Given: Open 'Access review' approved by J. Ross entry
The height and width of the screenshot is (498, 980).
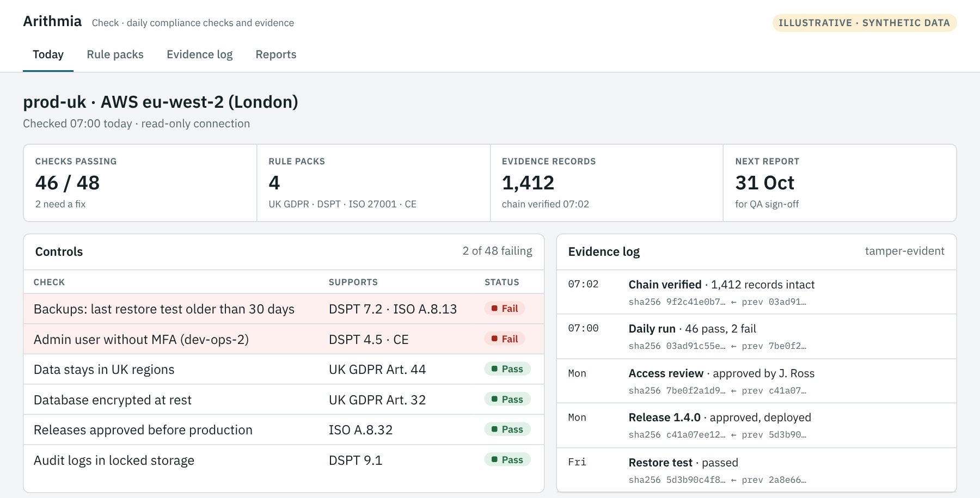Looking at the screenshot, I should [756, 381].
